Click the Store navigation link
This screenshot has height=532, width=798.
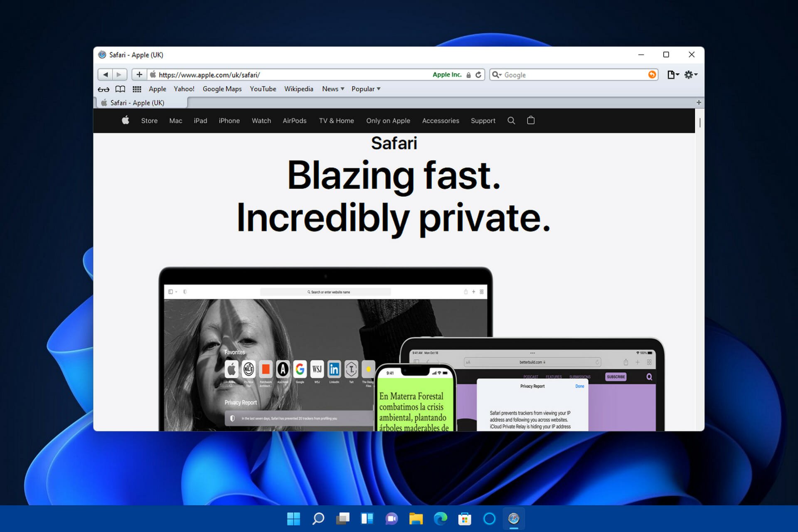point(149,121)
